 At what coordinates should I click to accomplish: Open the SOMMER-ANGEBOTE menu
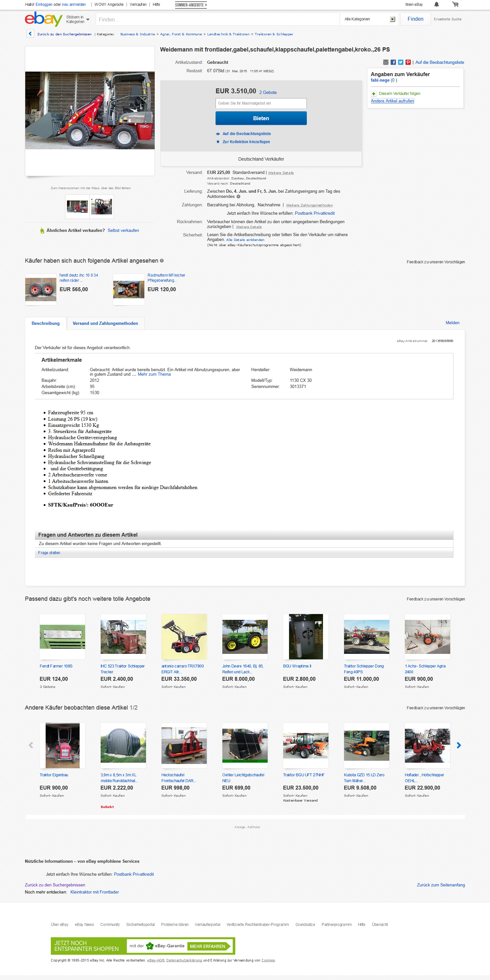(x=191, y=5)
